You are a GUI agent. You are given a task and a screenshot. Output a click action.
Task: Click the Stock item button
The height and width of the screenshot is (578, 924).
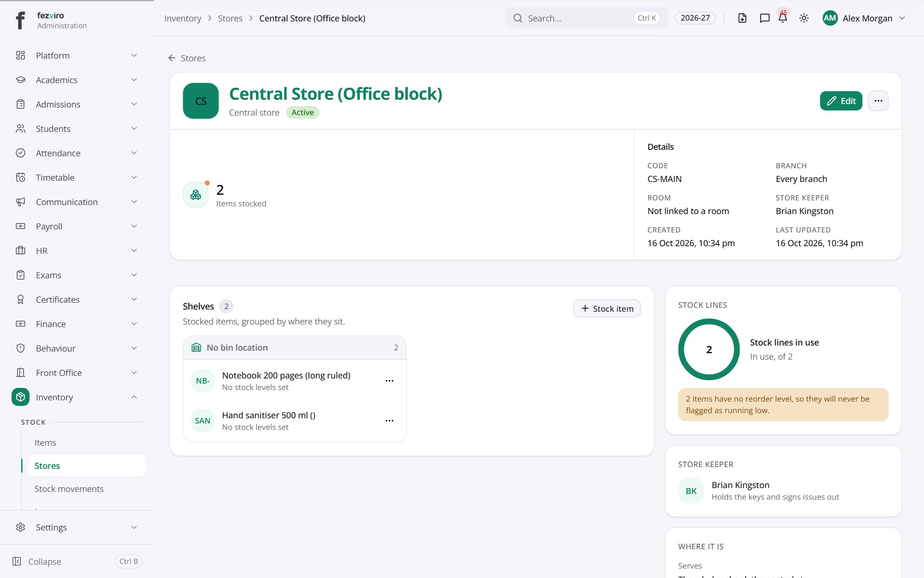point(607,308)
